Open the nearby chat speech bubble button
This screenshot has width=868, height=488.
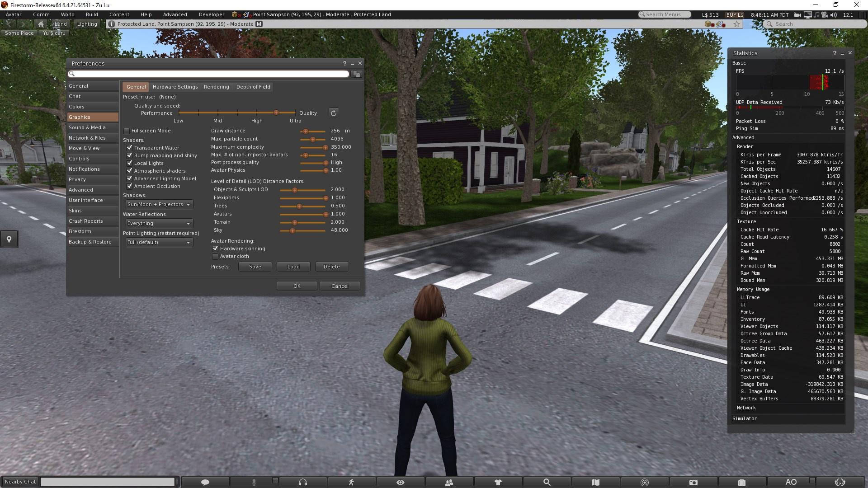point(205,482)
